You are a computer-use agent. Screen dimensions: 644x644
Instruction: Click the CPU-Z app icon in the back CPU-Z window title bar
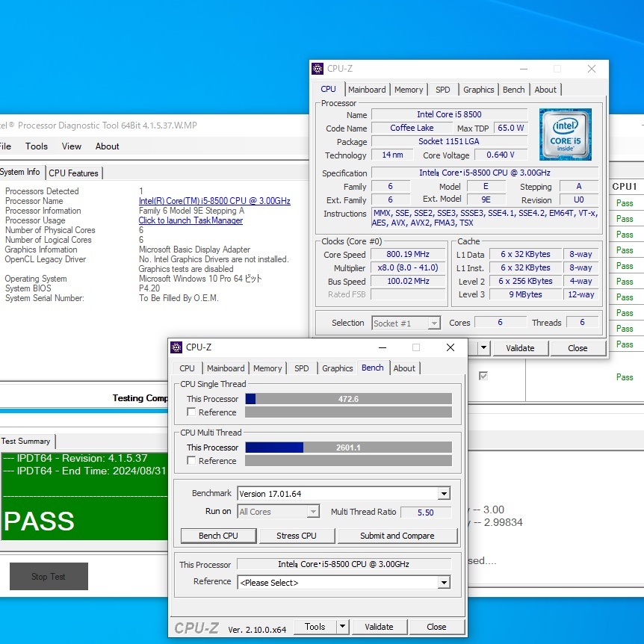318,69
